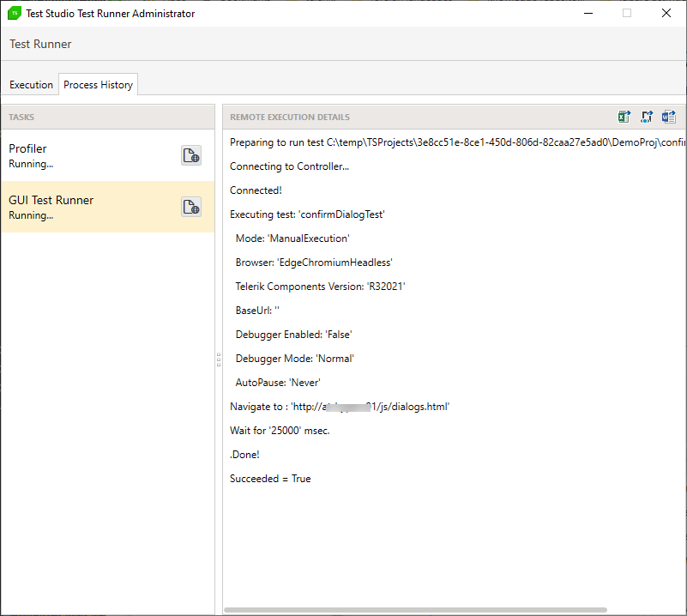Click the 'Connecting to Controller...' log line
Screen dimensions: 687x616
[x=289, y=166]
